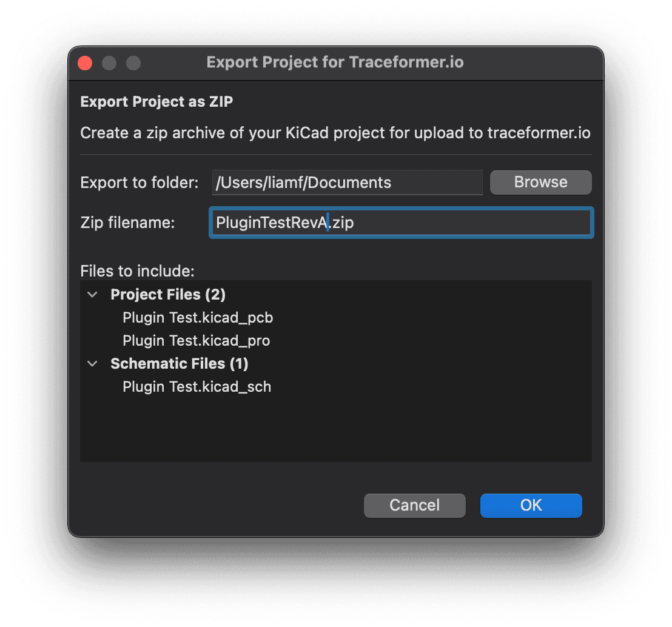672x627 pixels.
Task: Highlight the Project Files (2) group header
Action: (x=168, y=294)
